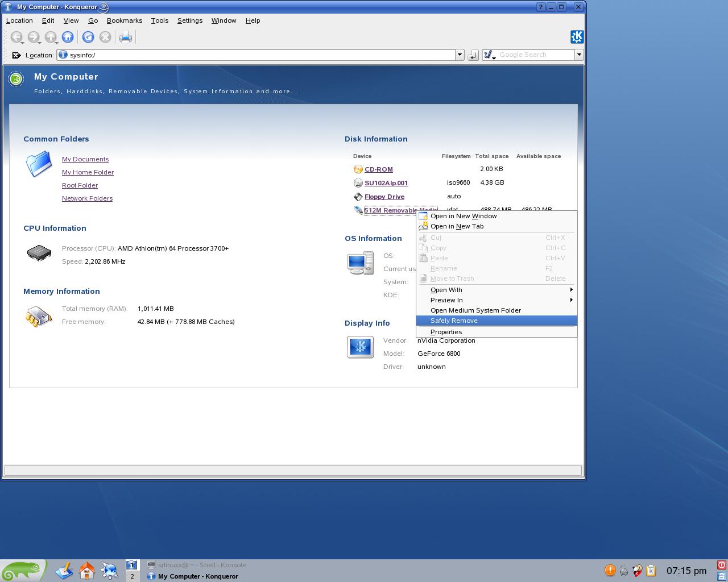Click the Location address input field

(x=256, y=55)
